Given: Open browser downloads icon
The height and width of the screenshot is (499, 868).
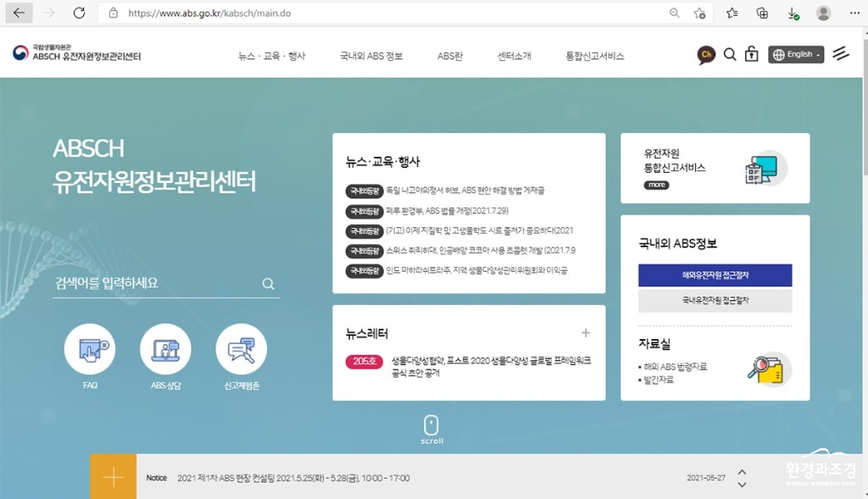Looking at the screenshot, I should click(793, 14).
